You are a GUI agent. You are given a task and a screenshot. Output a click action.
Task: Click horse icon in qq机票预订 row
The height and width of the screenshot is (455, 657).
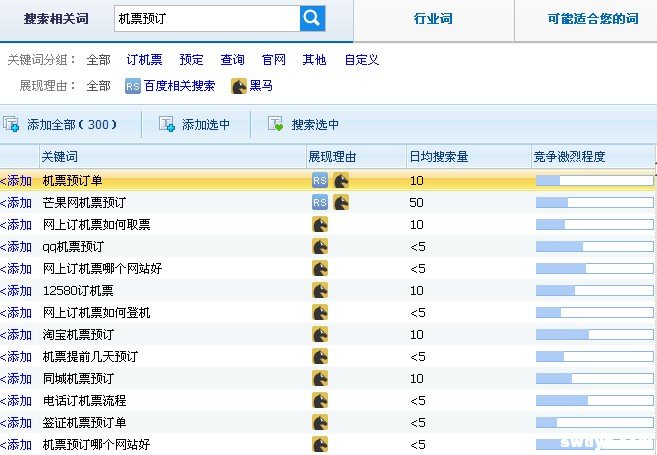click(320, 247)
